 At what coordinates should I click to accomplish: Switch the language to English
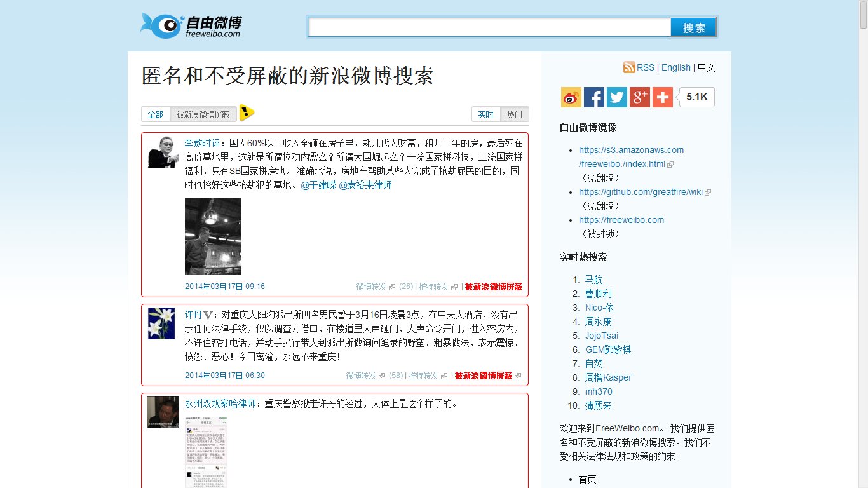click(x=675, y=67)
